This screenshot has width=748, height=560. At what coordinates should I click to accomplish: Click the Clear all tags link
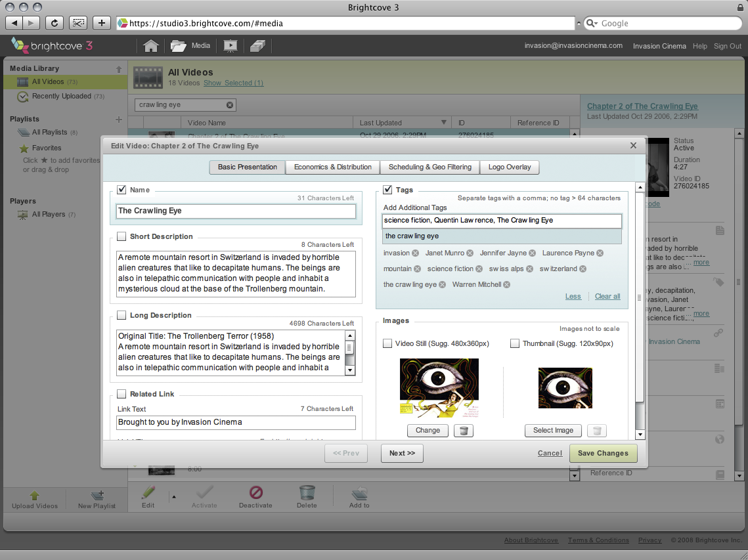(x=607, y=296)
